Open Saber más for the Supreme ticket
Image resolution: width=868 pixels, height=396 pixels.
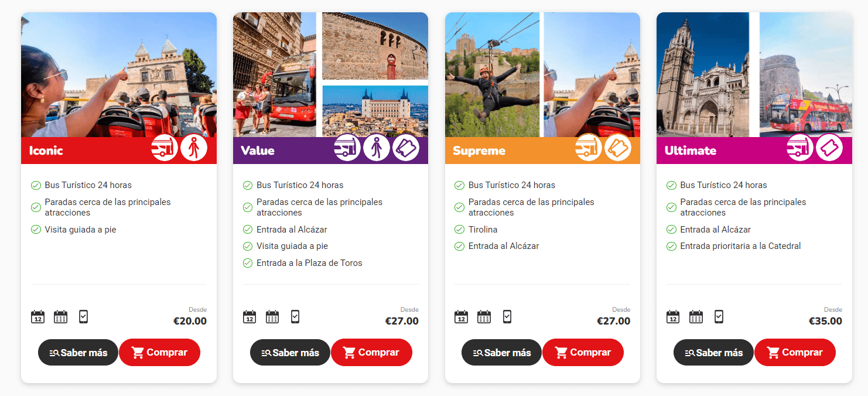pos(502,352)
